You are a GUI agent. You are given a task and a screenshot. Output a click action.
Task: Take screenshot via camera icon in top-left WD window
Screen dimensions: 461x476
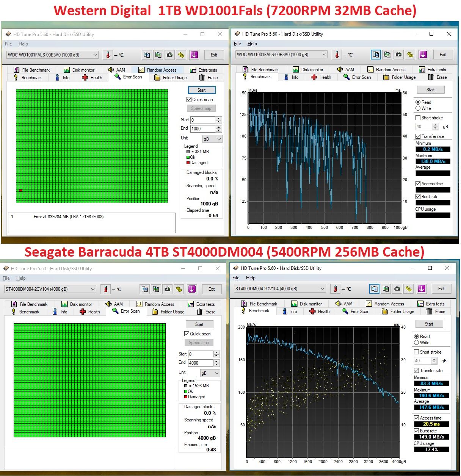(170, 55)
